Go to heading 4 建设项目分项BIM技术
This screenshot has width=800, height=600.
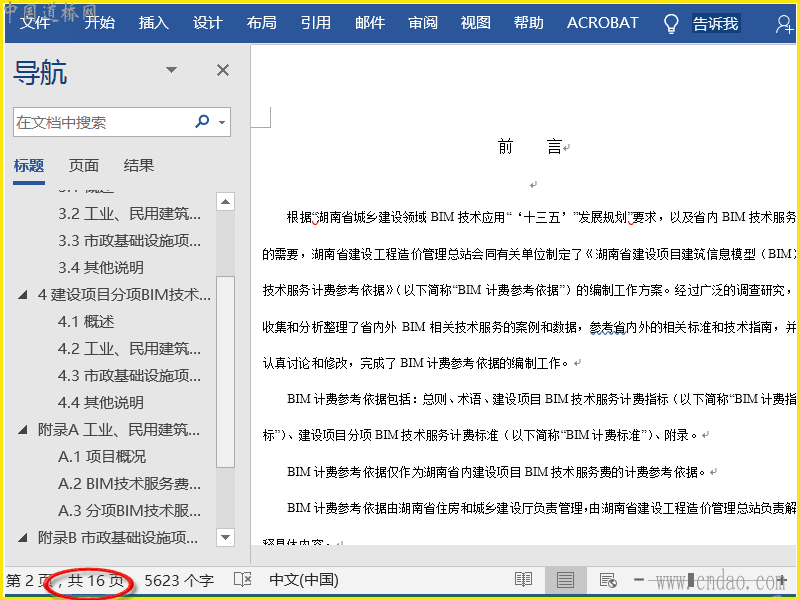click(x=124, y=294)
